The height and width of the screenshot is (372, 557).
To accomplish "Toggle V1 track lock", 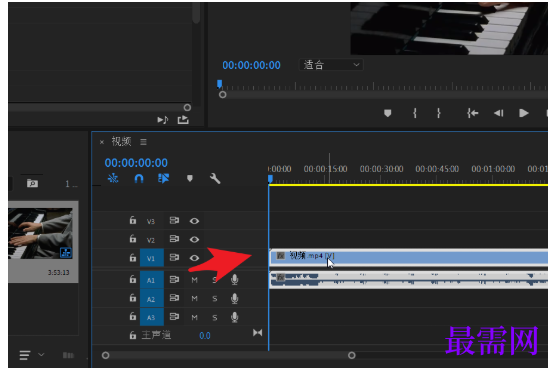I will 133,258.
